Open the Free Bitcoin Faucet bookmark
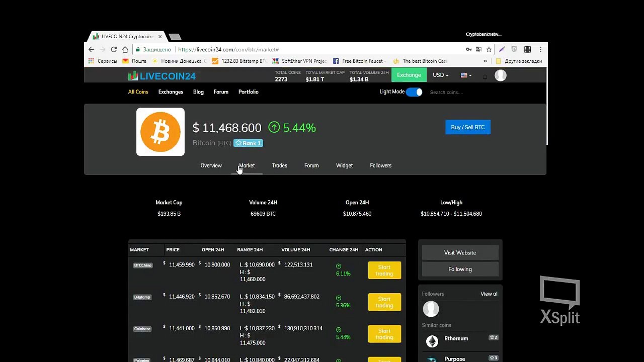Viewport: 644px width, 362px height. tap(360, 61)
